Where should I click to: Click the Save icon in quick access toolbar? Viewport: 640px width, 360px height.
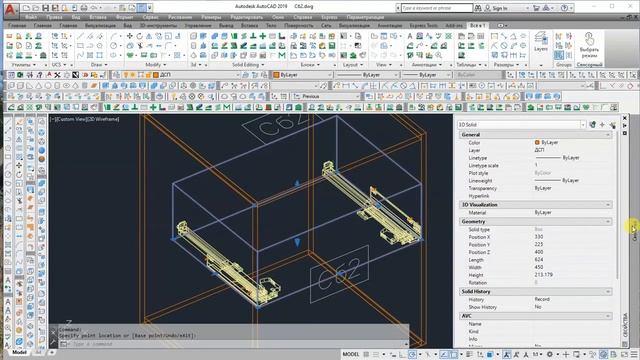point(45,8)
